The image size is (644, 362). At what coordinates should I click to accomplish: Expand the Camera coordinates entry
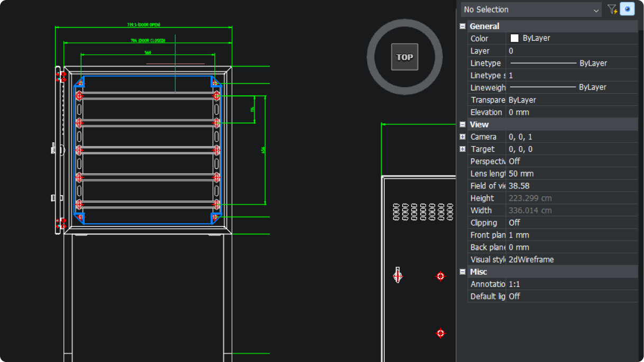click(x=462, y=137)
